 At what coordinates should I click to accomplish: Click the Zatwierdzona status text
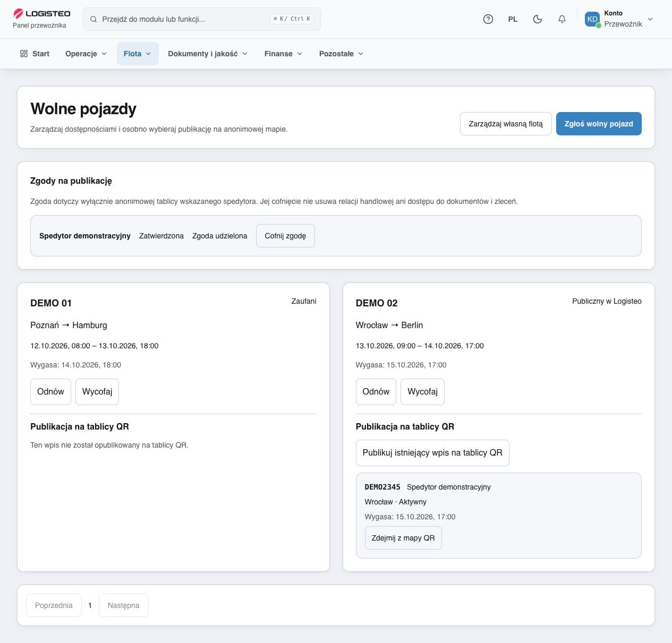[161, 236]
